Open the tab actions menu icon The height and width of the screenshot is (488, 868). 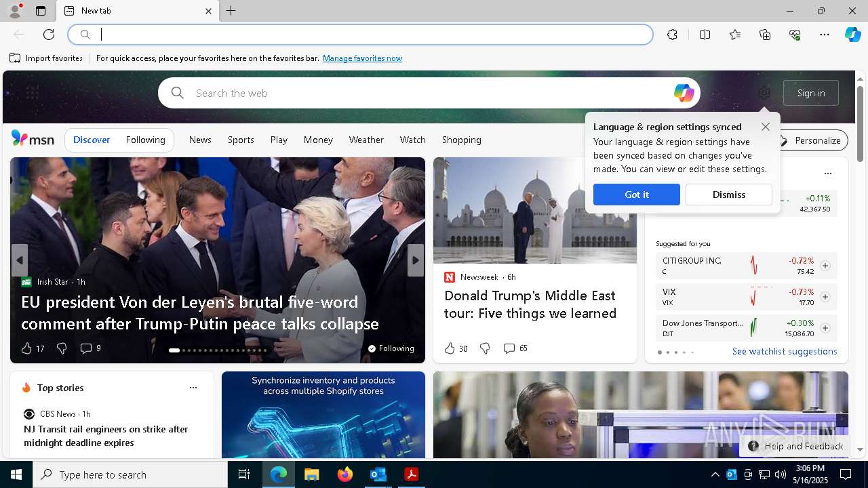(41, 11)
